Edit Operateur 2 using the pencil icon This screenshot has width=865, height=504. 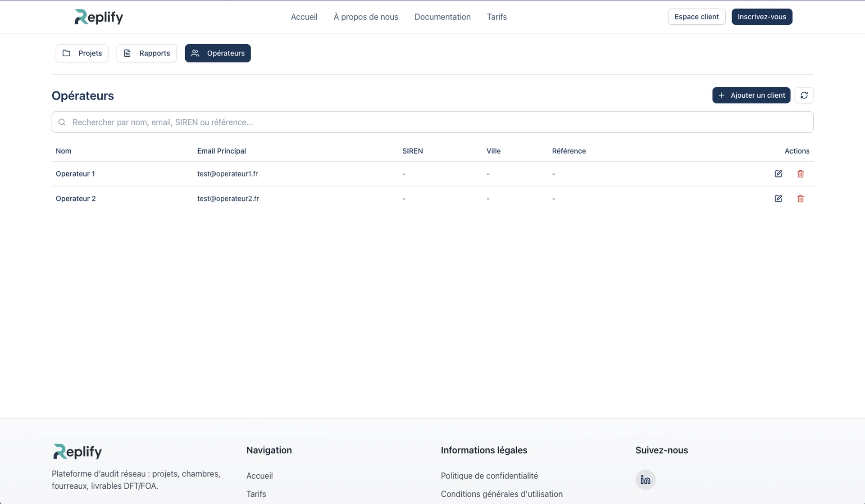tap(778, 198)
